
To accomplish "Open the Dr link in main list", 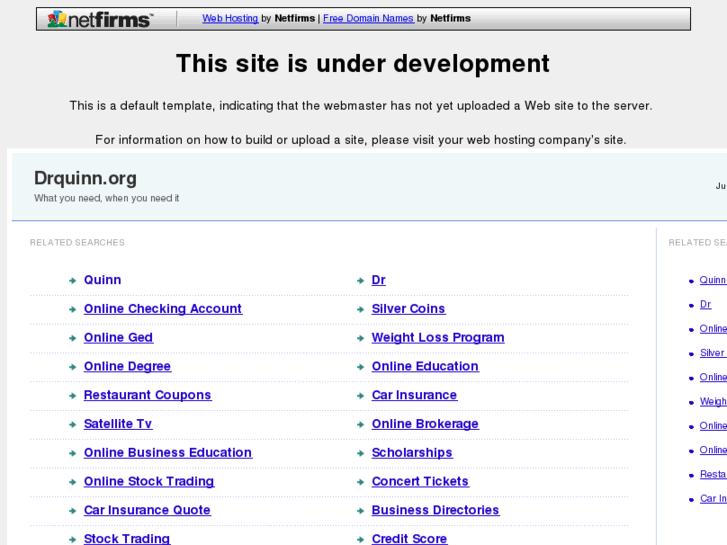I will 379,280.
